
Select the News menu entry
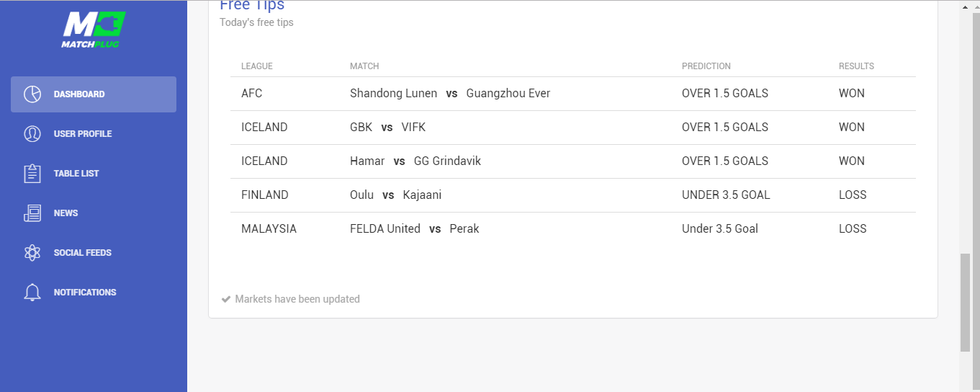point(94,213)
